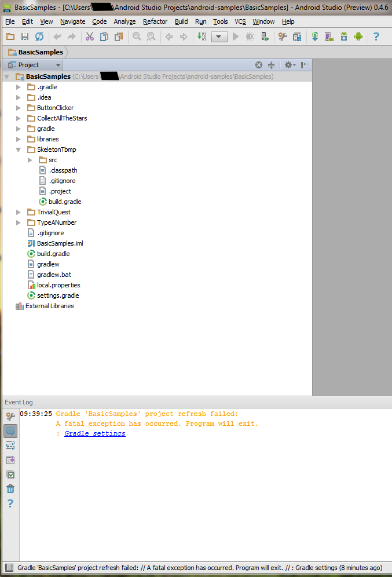This screenshot has width=392, height=577.
Task: Click the Copy toolbar icon
Action: (x=104, y=36)
